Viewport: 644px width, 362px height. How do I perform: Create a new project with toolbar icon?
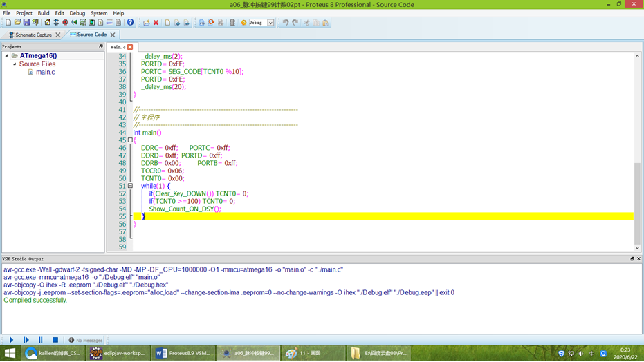(x=8, y=23)
